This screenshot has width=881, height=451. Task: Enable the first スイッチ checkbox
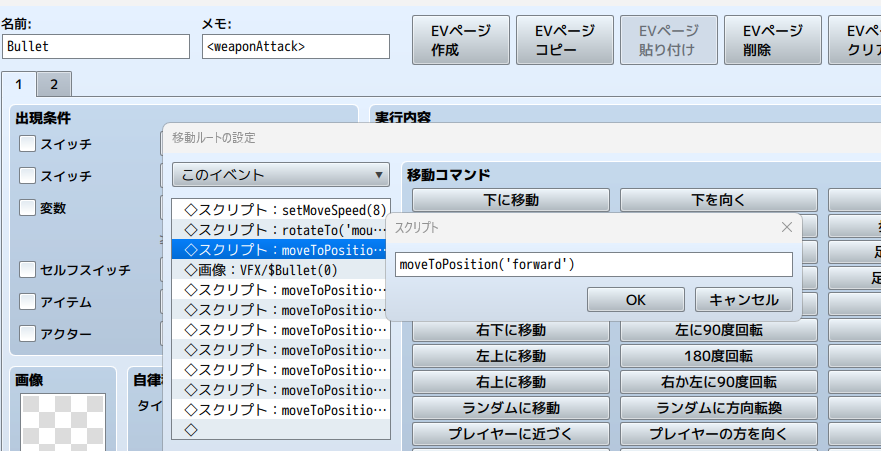click(28, 144)
